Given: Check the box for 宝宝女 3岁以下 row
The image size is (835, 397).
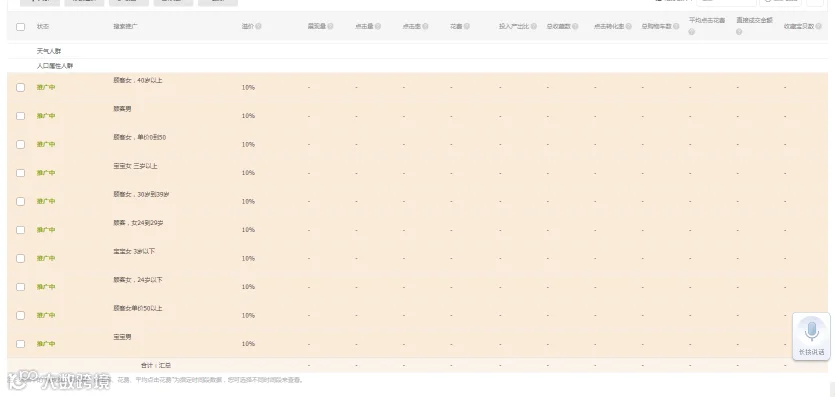Looking at the screenshot, I should [x=20, y=258].
